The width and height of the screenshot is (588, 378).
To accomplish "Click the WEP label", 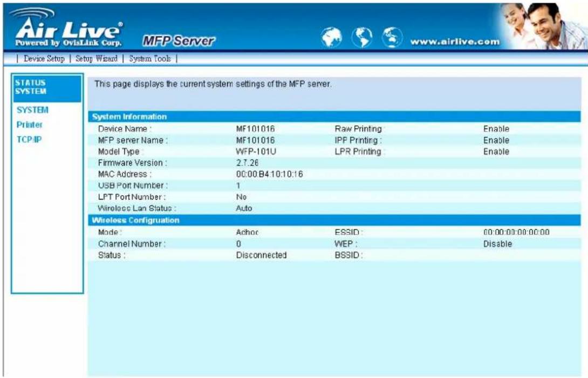I will click(x=346, y=244).
